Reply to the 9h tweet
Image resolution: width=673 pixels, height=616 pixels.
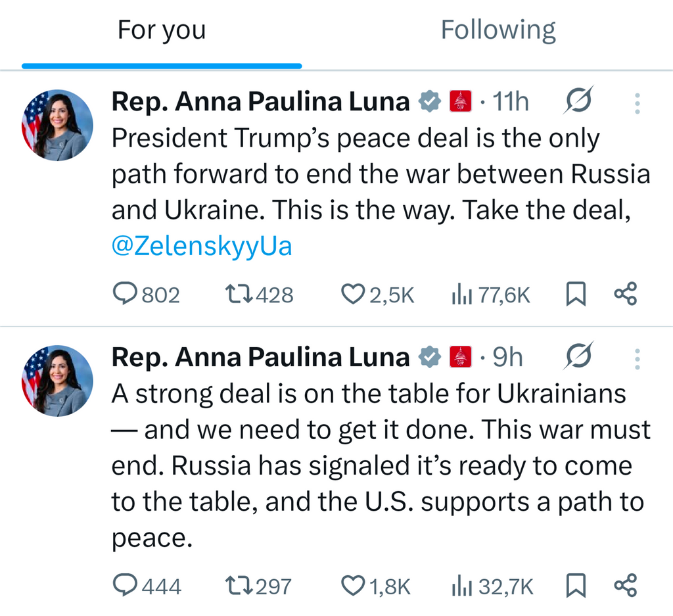125,586
